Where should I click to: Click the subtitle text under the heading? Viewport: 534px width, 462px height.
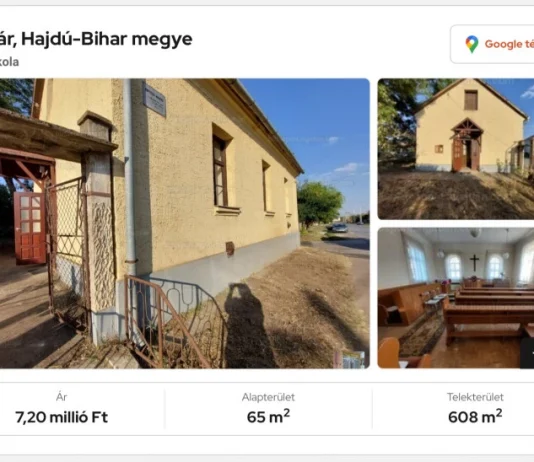click(9, 62)
